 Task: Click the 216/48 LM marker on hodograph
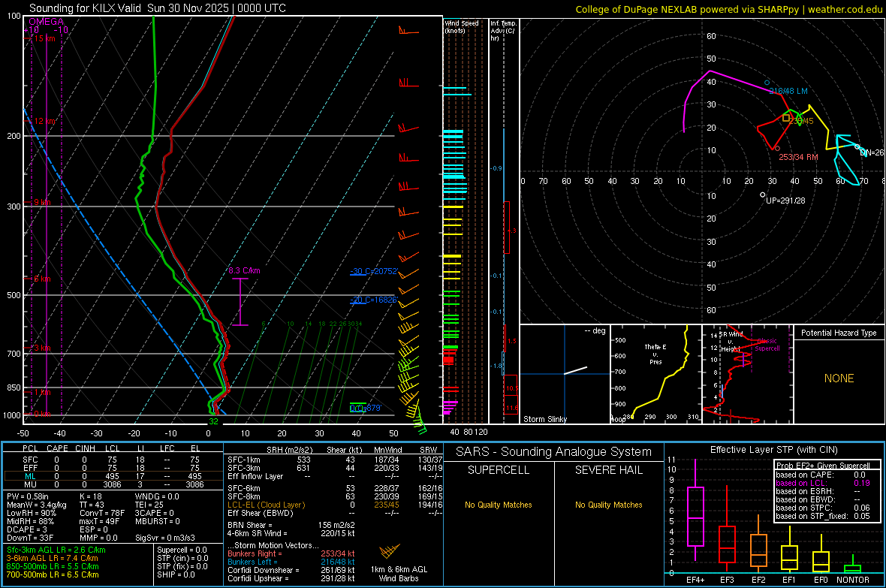tap(767, 83)
